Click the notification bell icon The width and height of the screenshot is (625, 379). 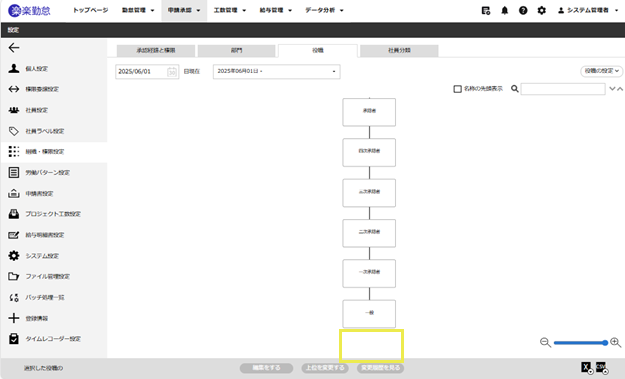click(x=505, y=10)
